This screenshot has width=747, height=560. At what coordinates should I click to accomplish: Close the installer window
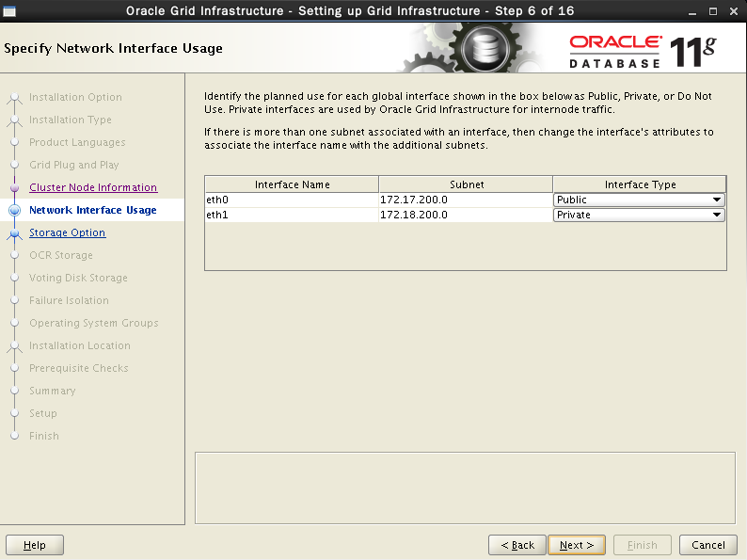point(734,11)
